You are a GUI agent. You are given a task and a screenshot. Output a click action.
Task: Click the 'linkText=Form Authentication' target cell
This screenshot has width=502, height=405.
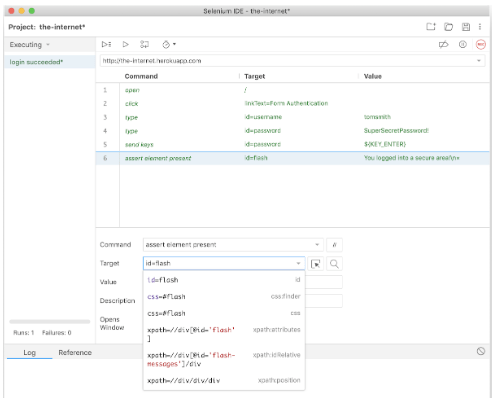286,103
